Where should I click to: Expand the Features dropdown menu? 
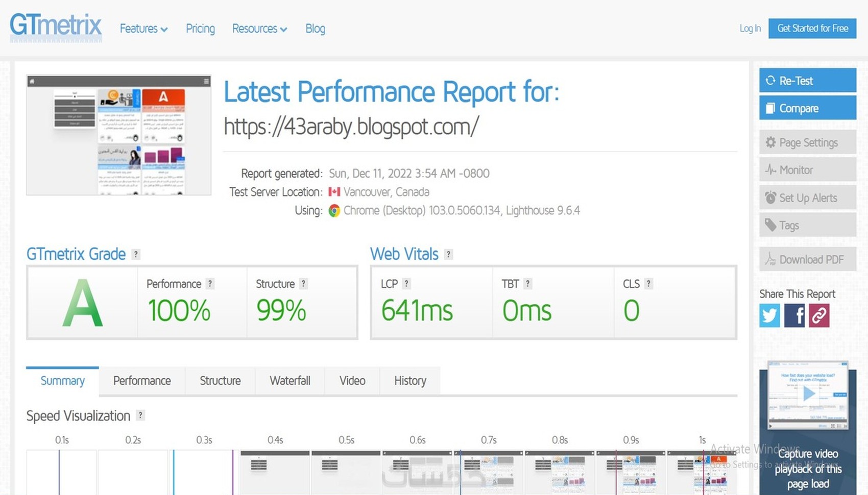[143, 29]
